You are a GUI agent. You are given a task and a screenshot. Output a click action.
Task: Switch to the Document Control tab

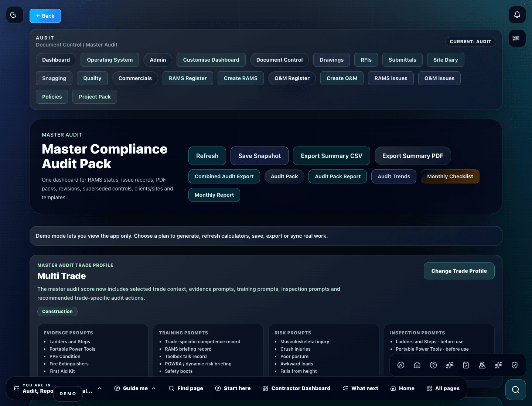279,60
